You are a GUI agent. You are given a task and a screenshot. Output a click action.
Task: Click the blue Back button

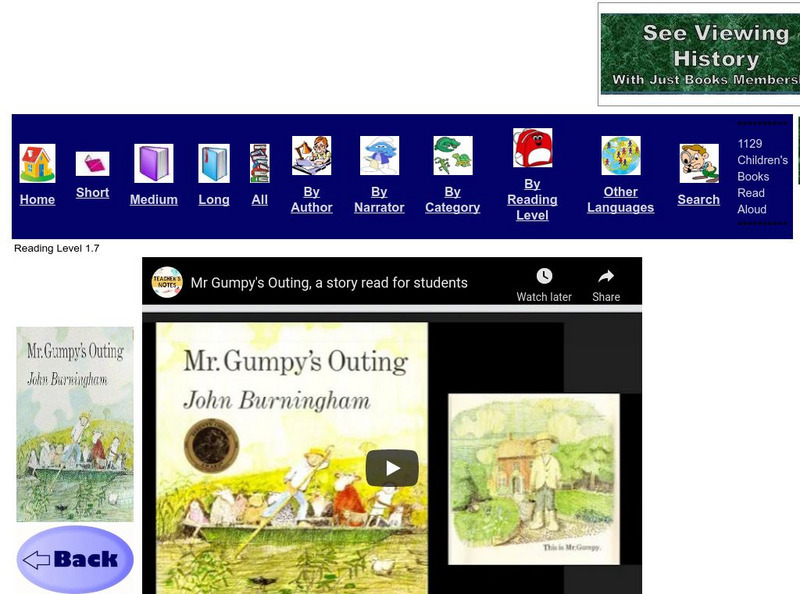pos(75,559)
